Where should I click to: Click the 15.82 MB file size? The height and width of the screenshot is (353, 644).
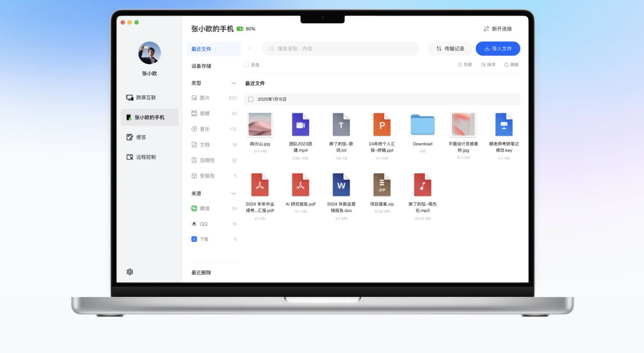pos(382,212)
